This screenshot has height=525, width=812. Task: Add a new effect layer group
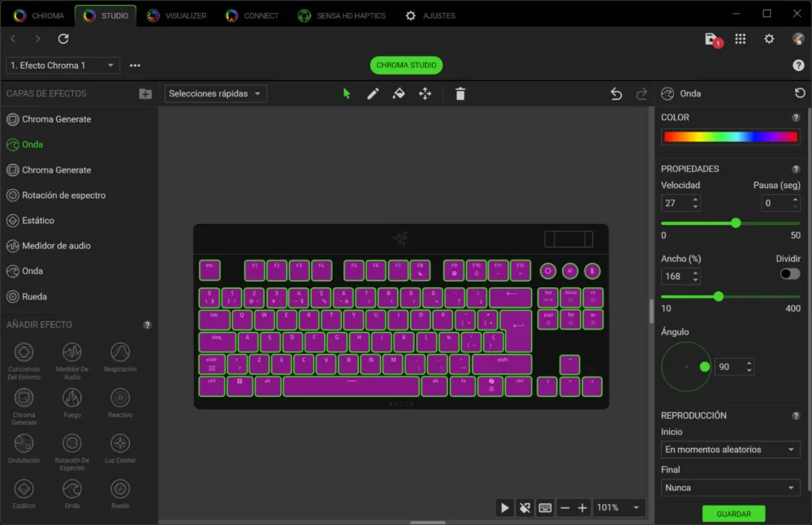(145, 93)
